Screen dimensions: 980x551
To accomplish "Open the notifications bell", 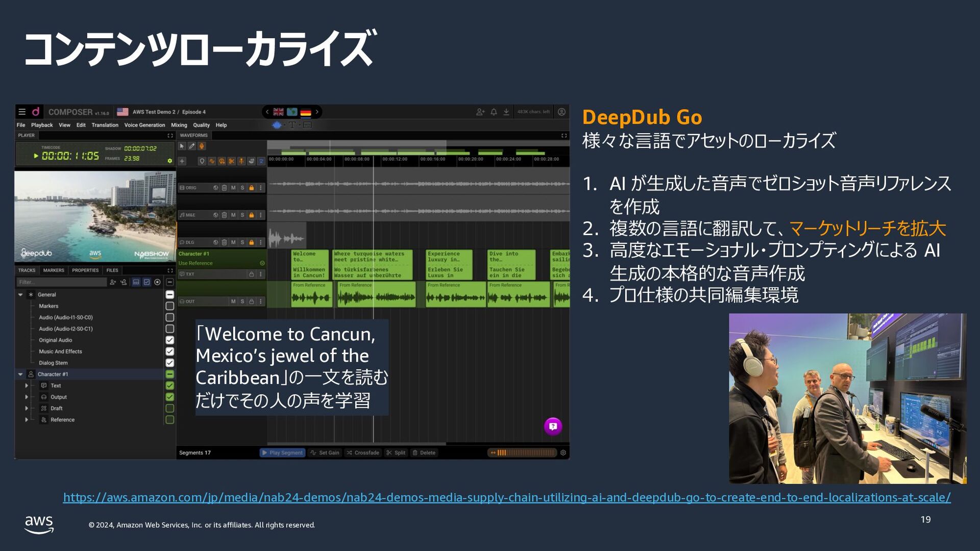I will tap(494, 112).
